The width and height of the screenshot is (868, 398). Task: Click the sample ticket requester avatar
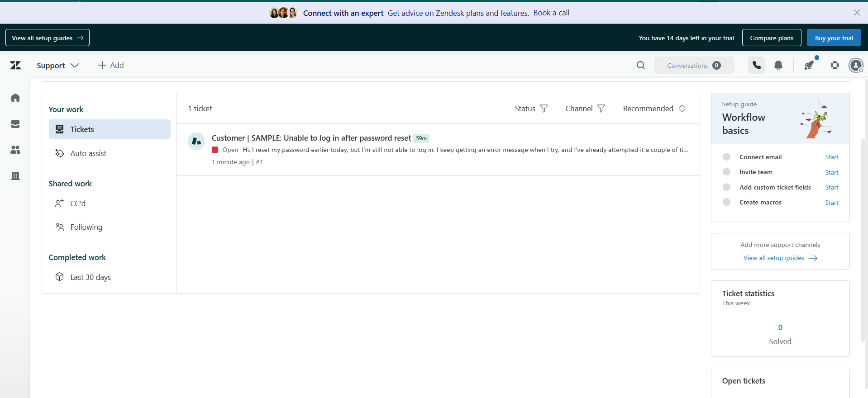[196, 142]
